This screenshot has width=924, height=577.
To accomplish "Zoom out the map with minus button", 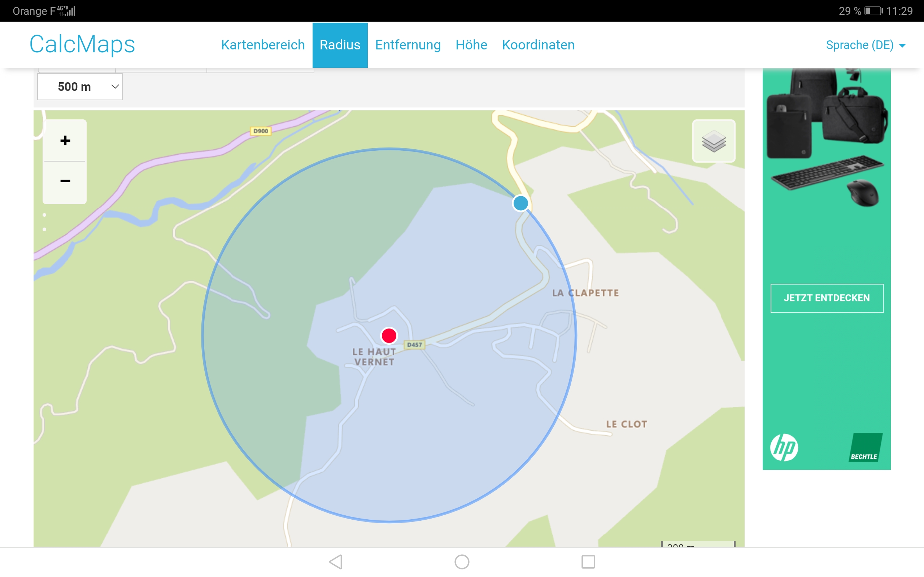I will 65,181.
